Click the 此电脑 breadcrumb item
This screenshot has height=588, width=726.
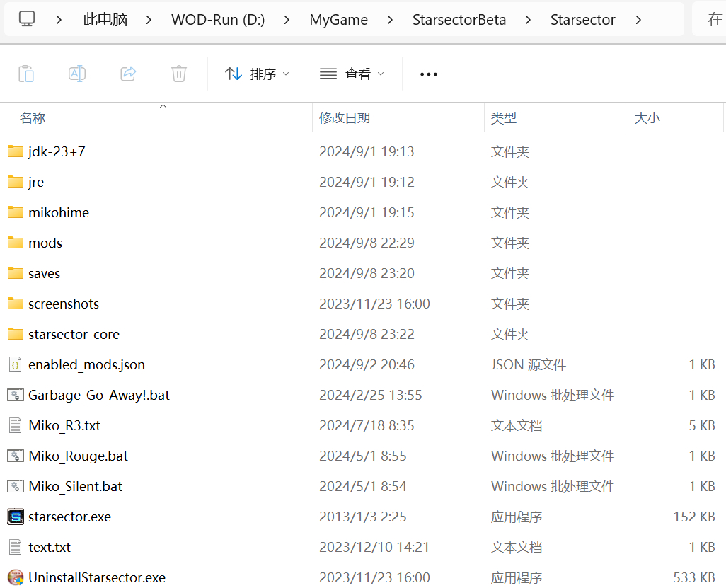tap(105, 19)
